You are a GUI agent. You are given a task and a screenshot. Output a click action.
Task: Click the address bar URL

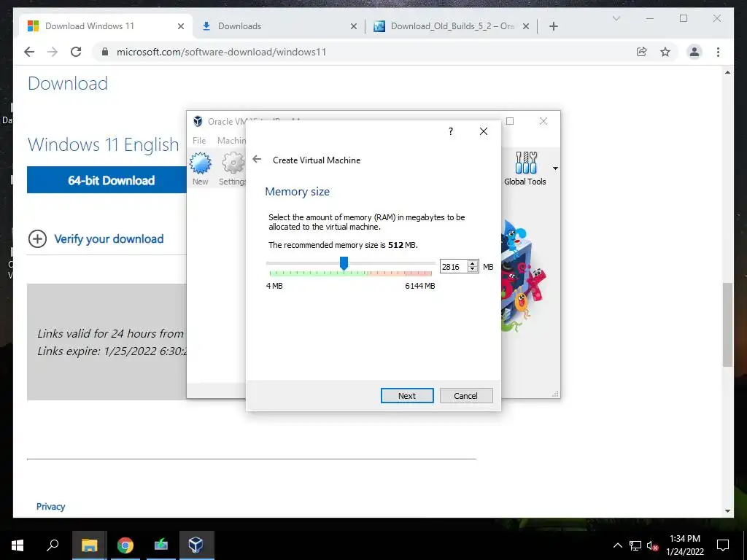click(222, 52)
